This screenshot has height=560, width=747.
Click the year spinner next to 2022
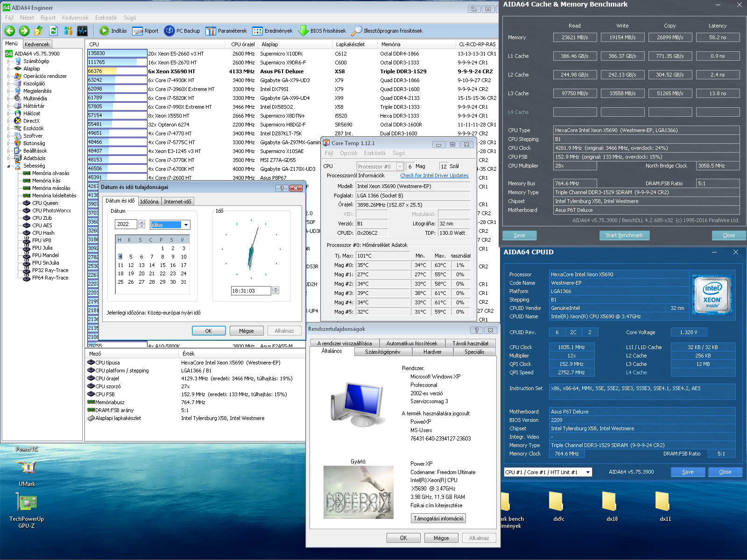[x=142, y=224]
